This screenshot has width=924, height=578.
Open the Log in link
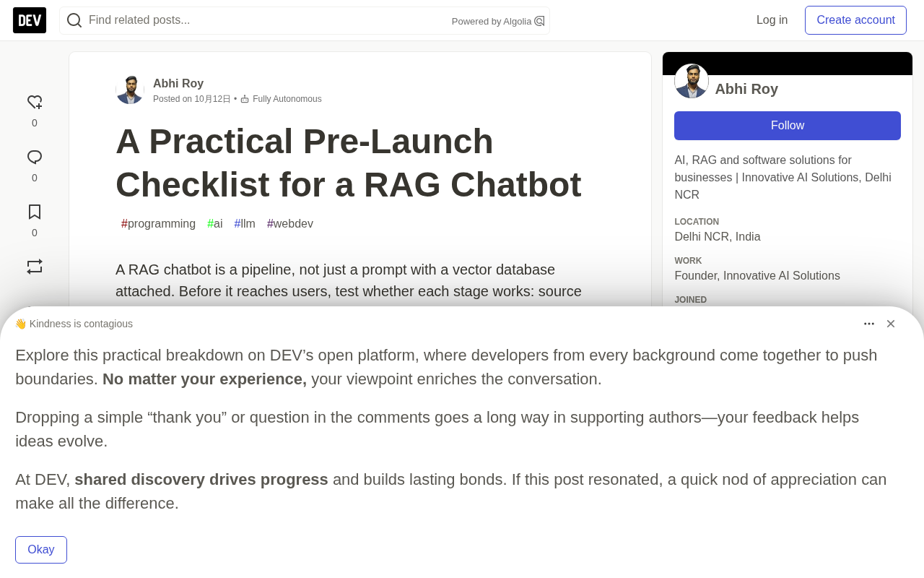click(x=772, y=20)
